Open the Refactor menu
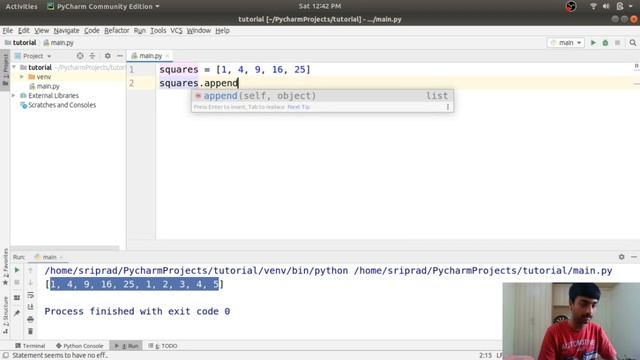The height and width of the screenshot is (360, 640). coord(116,31)
